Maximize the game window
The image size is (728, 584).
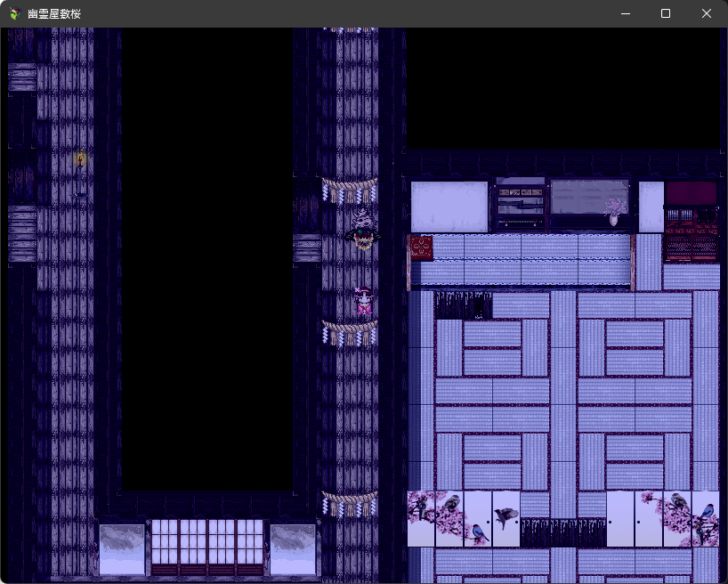pos(666,13)
